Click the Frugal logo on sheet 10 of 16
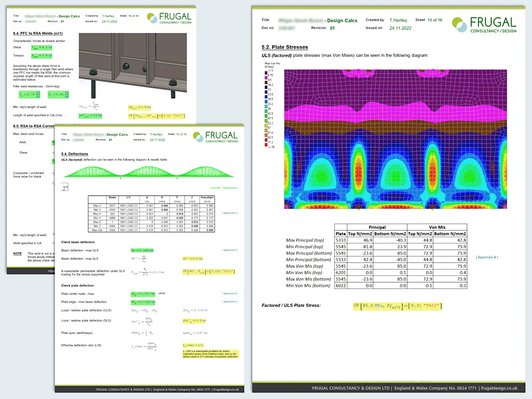 point(484,24)
